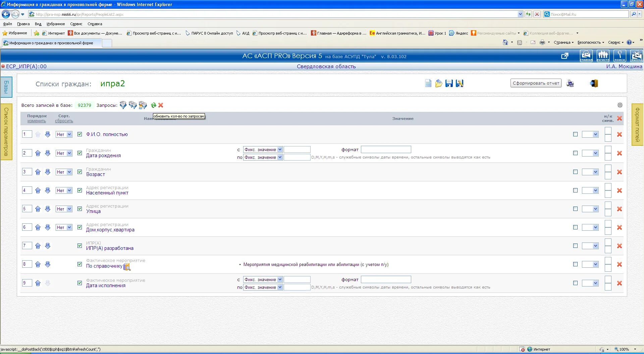Viewport: 644px width, 354px height.
Task: Click the сбросить sort link
Action: pyautogui.click(x=64, y=121)
